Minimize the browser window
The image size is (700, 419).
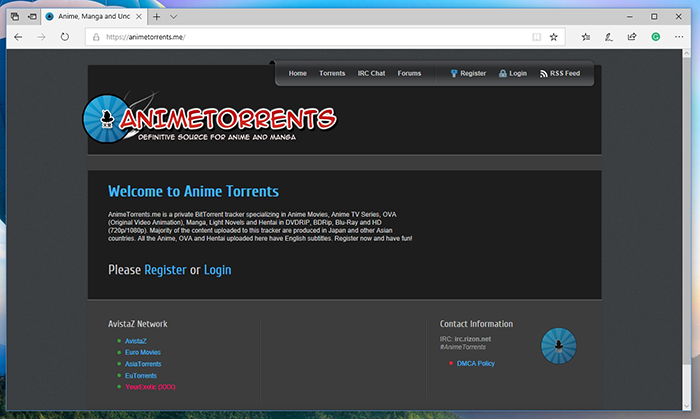pos(629,17)
